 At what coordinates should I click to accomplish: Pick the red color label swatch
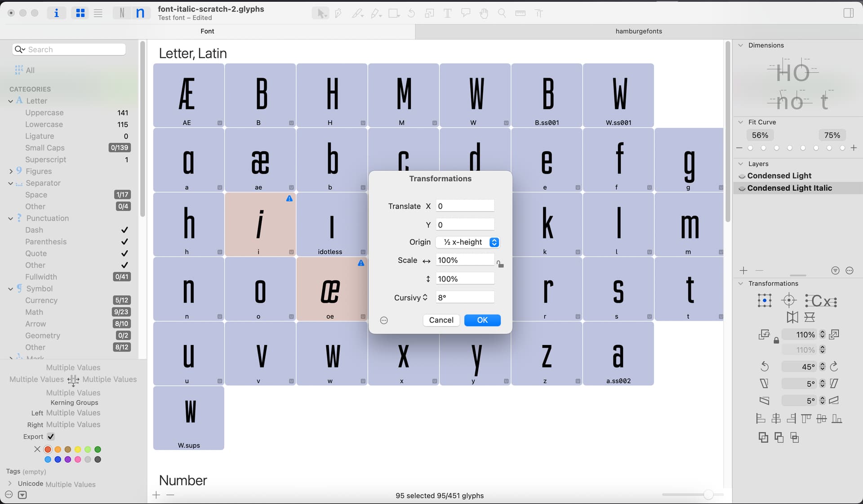tap(48, 449)
